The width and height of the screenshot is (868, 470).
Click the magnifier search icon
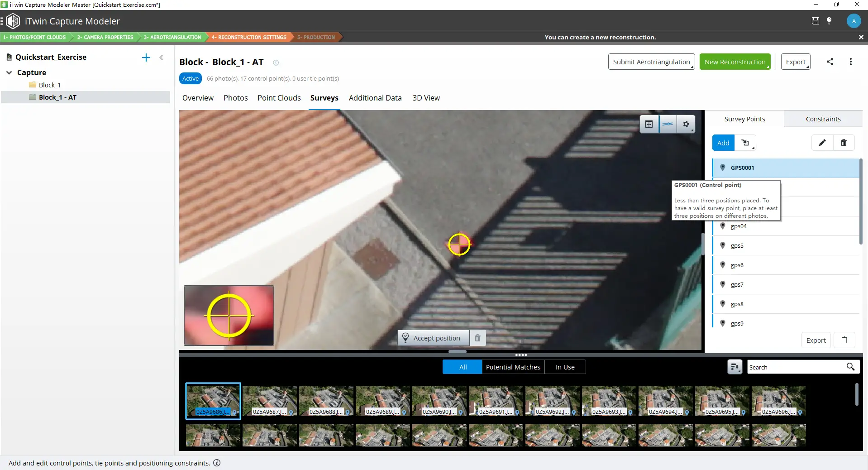pyautogui.click(x=851, y=367)
